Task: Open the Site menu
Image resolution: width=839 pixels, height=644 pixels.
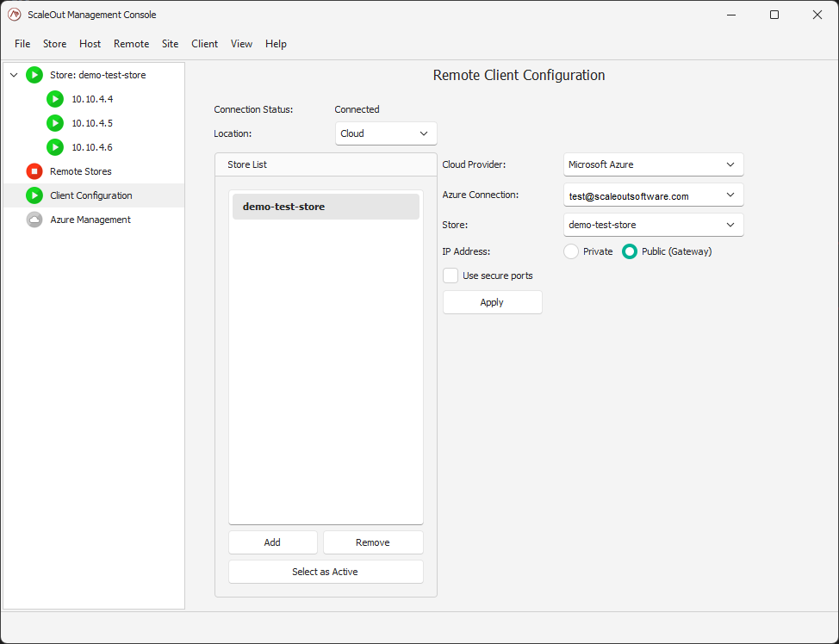Action: (171, 44)
